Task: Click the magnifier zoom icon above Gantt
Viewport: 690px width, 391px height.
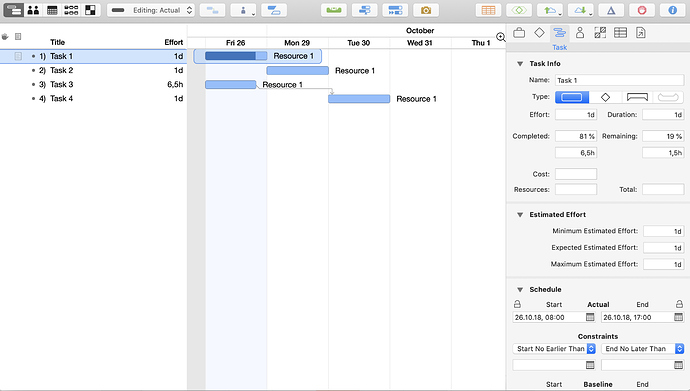Action: tap(500, 37)
